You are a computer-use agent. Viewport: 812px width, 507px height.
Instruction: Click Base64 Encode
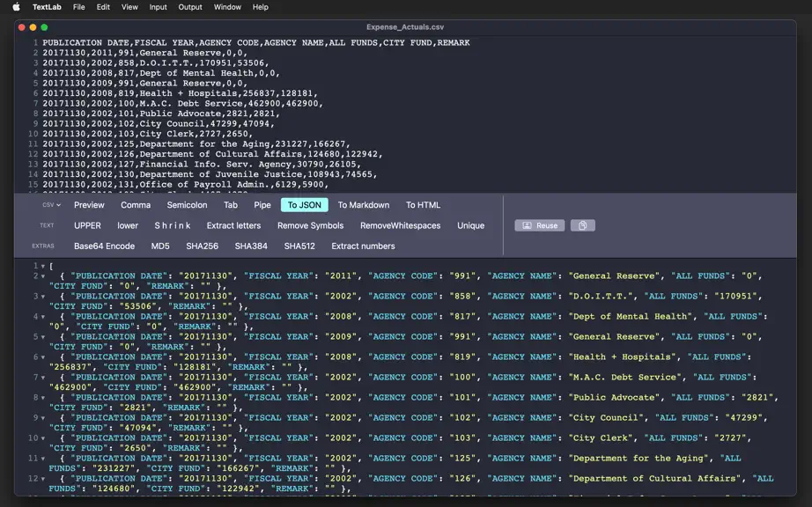(x=104, y=246)
